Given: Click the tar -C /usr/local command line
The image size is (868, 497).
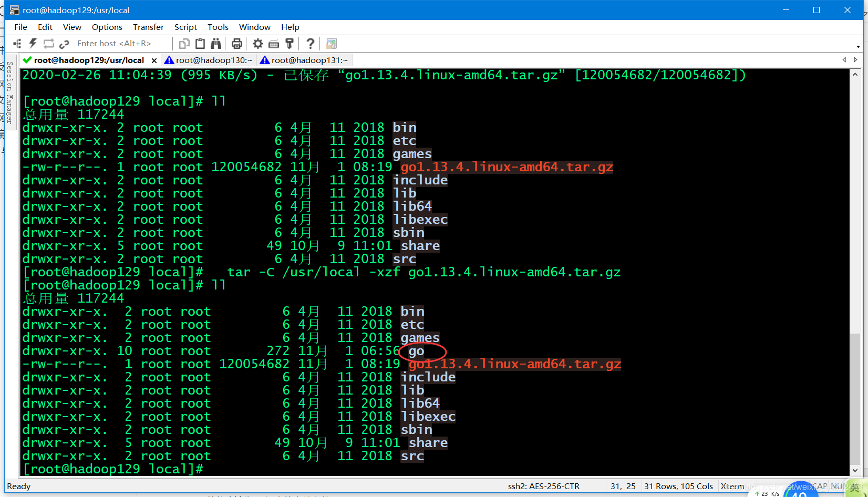Looking at the screenshot, I should pyautogui.click(x=424, y=272).
